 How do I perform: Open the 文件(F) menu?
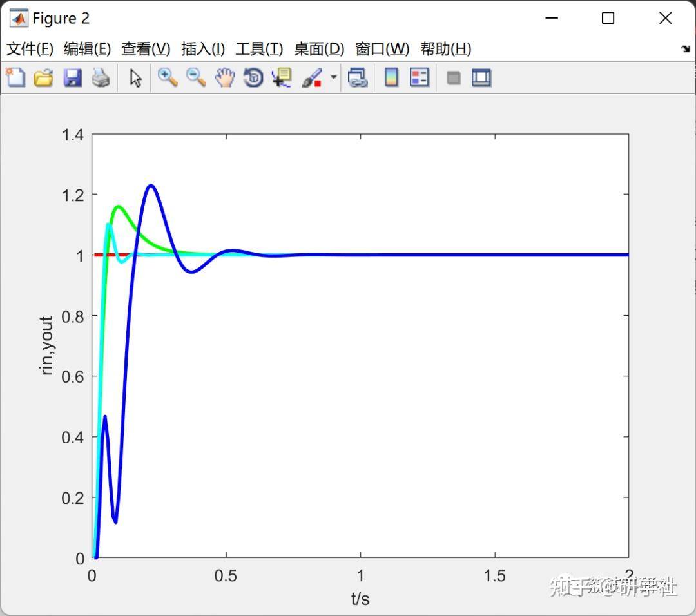pyautogui.click(x=30, y=49)
